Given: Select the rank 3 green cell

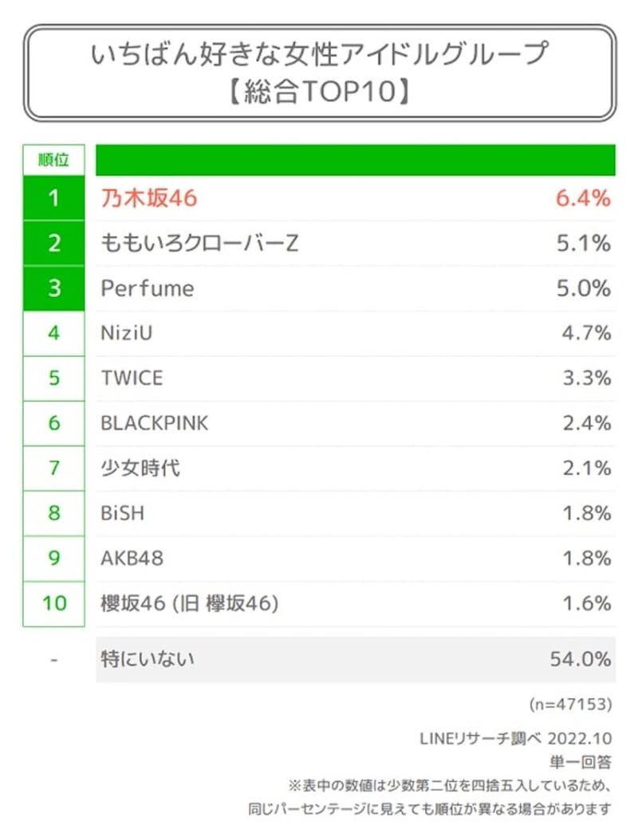Looking at the screenshot, I should (x=53, y=289).
